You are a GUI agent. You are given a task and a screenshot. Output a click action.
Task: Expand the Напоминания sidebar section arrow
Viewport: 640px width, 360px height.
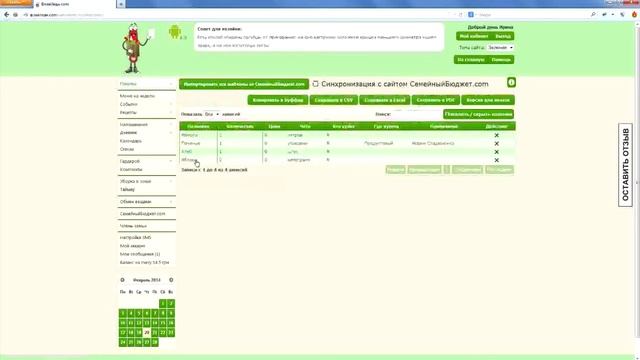(171, 124)
